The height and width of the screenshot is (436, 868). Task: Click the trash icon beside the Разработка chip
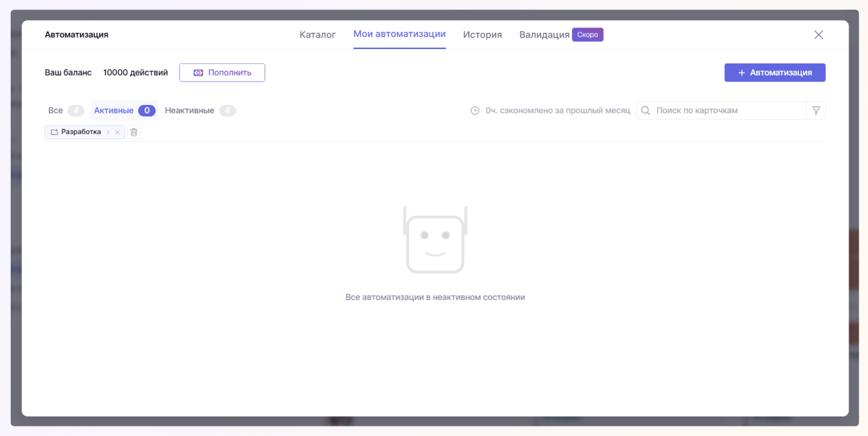(x=134, y=132)
